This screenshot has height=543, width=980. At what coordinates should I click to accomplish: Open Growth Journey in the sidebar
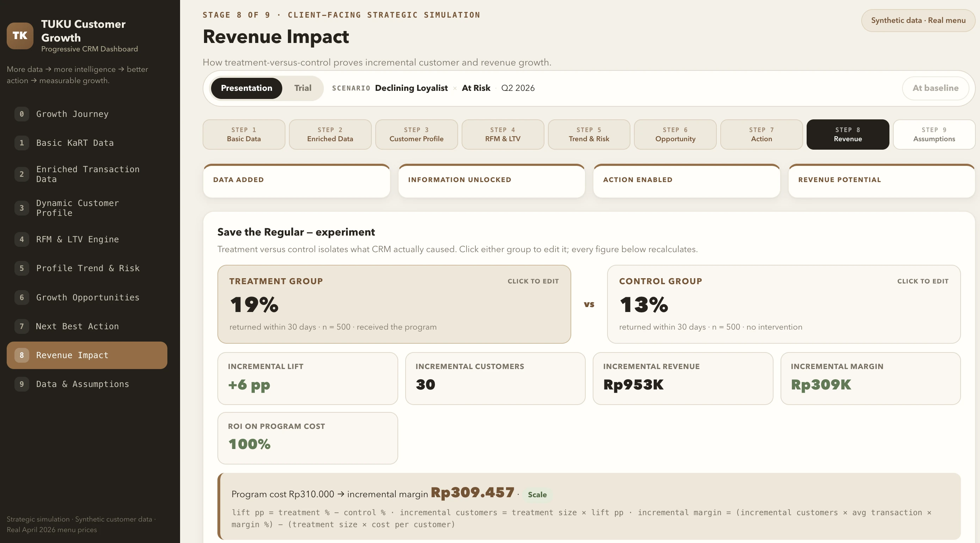click(87, 114)
